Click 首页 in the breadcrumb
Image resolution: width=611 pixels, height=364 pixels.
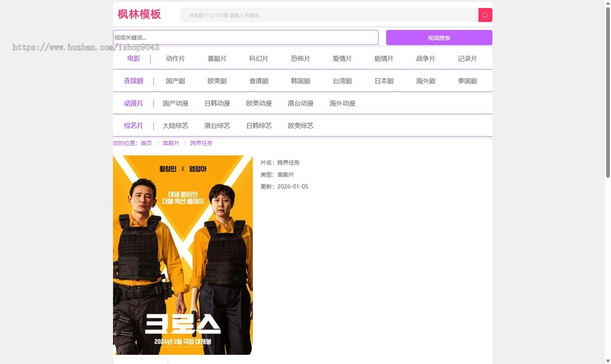[x=146, y=143]
